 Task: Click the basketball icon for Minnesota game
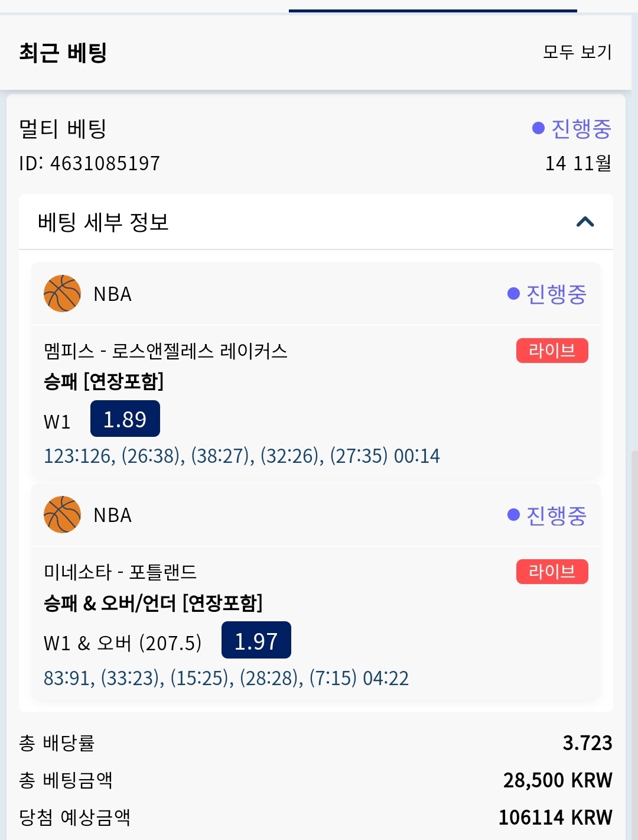[62, 514]
